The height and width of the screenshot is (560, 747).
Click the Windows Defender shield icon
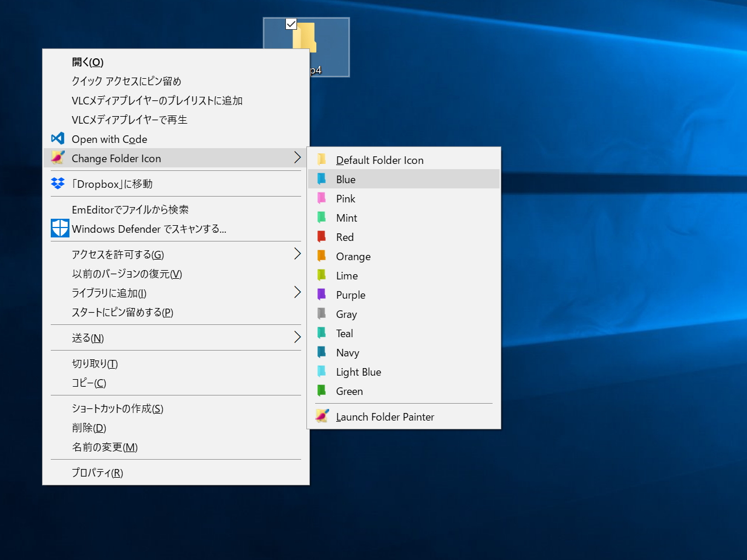point(60,228)
